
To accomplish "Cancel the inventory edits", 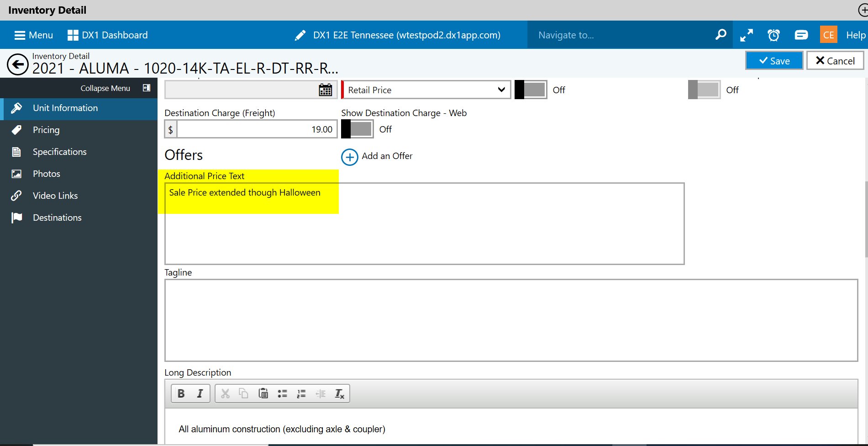I will click(835, 60).
